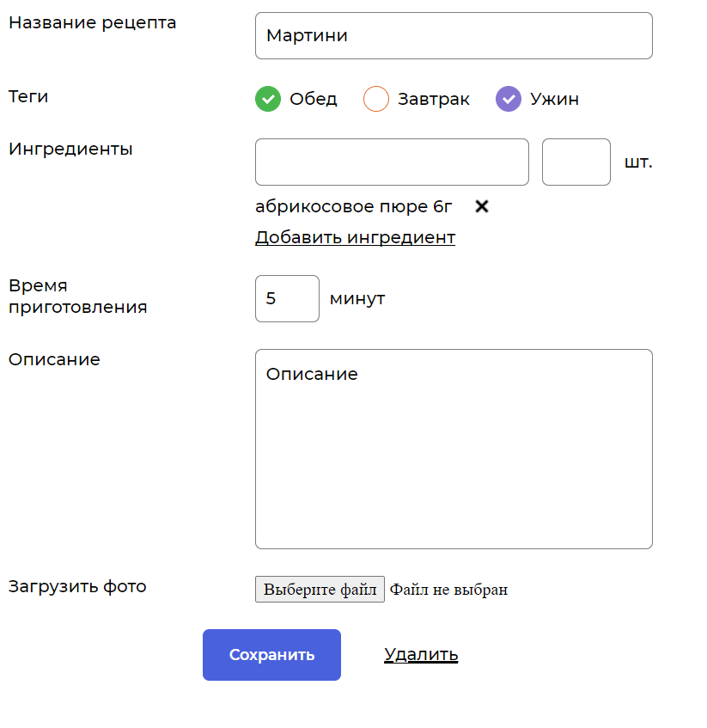Enable the Завтрак tag checkbox
The image size is (707, 728).
[x=376, y=99]
